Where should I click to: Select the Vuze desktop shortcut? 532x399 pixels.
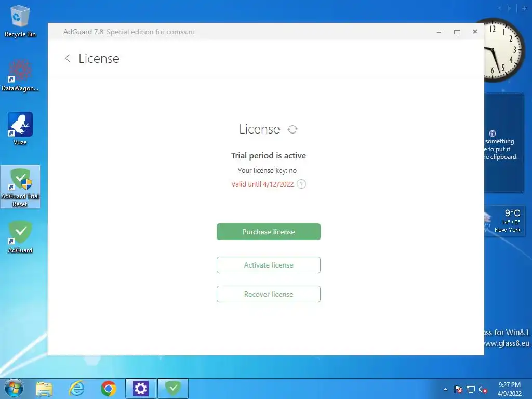[x=20, y=129]
